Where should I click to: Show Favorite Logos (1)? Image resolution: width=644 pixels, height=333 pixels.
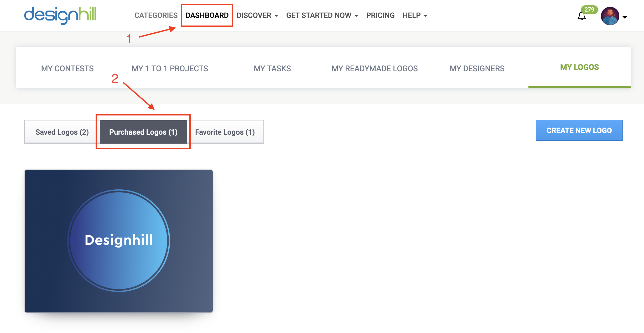225,132
